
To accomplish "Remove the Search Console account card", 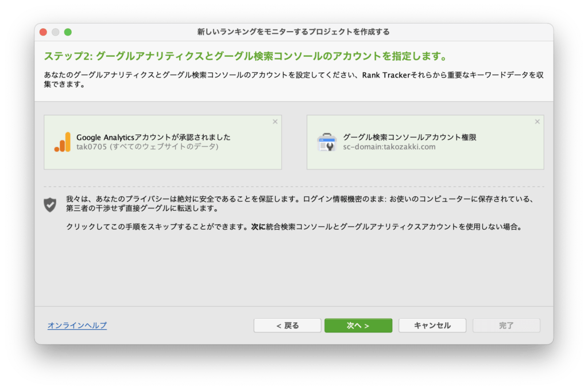I will point(537,122).
